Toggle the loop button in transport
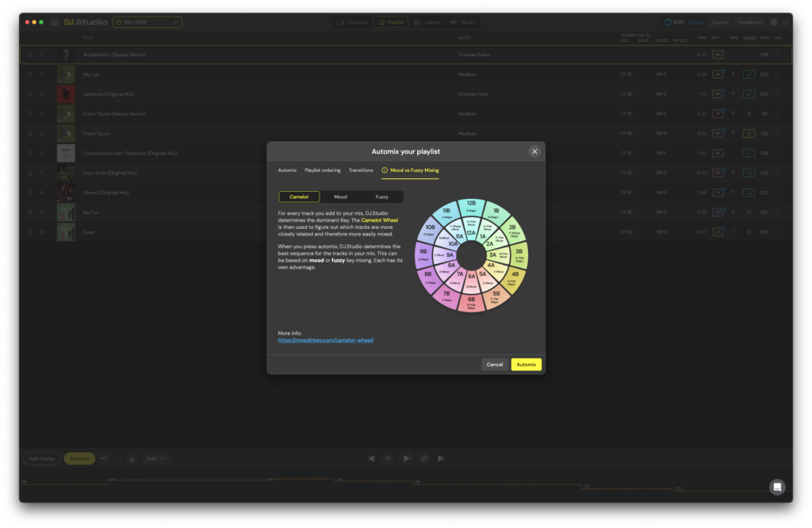 click(423, 458)
